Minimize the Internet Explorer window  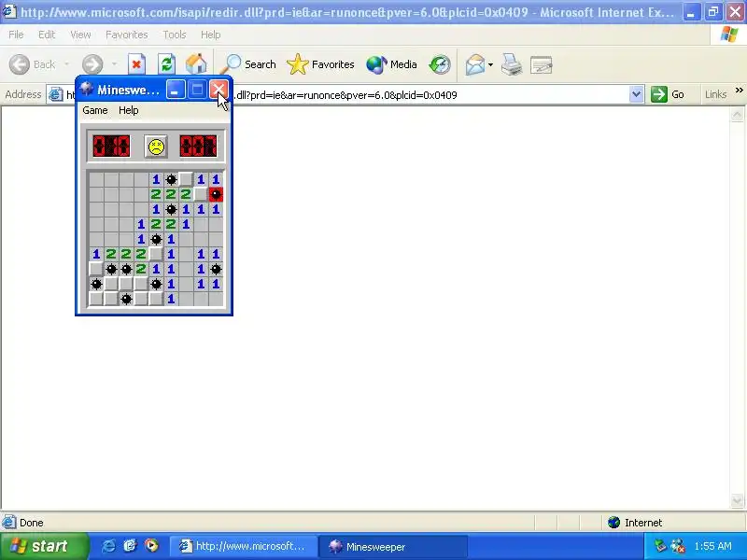690,12
